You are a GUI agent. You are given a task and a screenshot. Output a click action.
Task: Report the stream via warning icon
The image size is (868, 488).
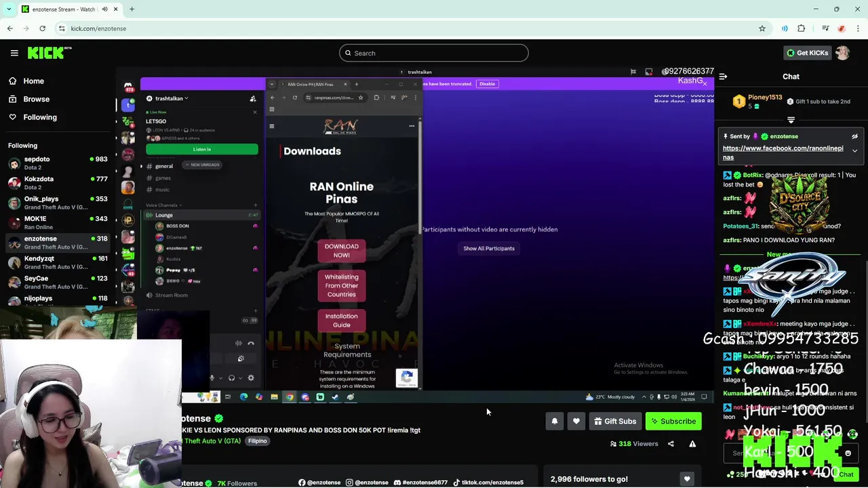[x=692, y=444]
